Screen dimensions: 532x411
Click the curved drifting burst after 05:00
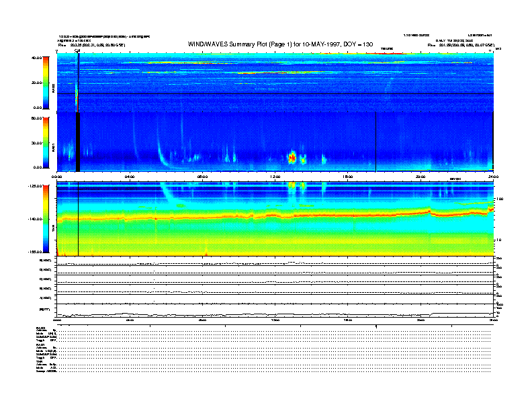click(x=163, y=154)
